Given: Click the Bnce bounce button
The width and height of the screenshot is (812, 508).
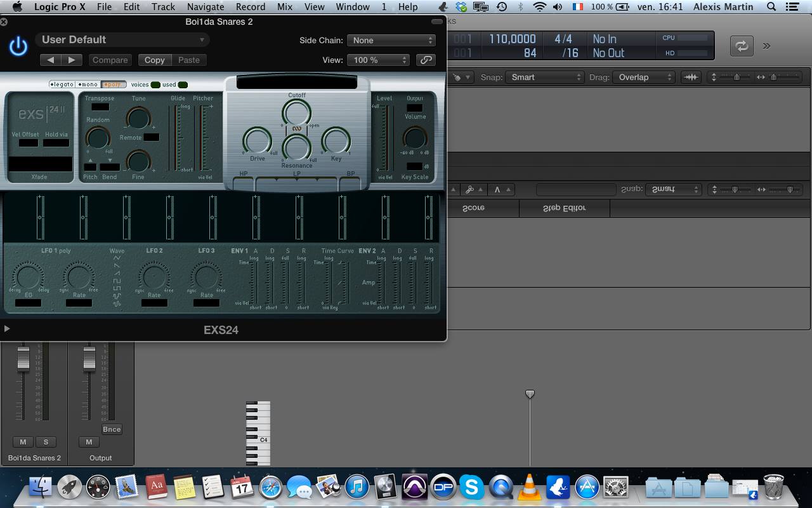Looking at the screenshot, I should 112,429.
